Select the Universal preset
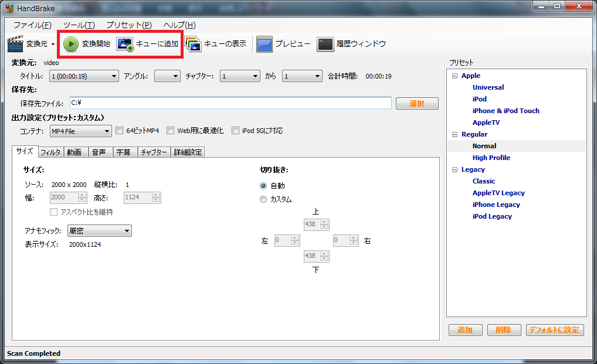597x364 pixels. pyautogui.click(x=488, y=87)
